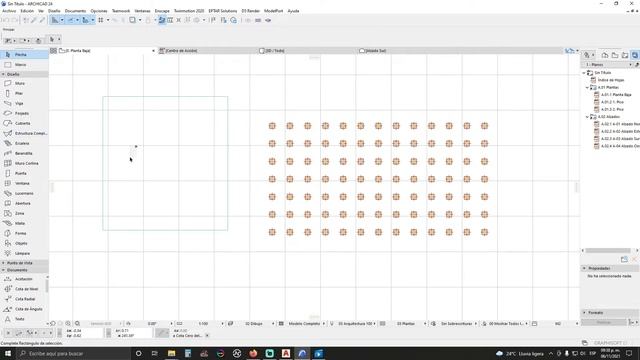The image size is (640, 360).
Task: Switch to the Centro de Acción tab
Action: [207, 51]
